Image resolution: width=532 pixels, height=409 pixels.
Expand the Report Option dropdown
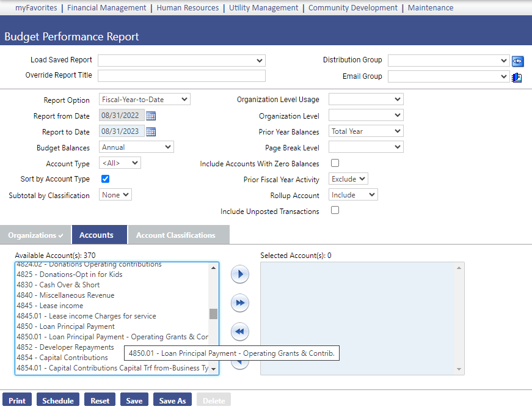145,99
